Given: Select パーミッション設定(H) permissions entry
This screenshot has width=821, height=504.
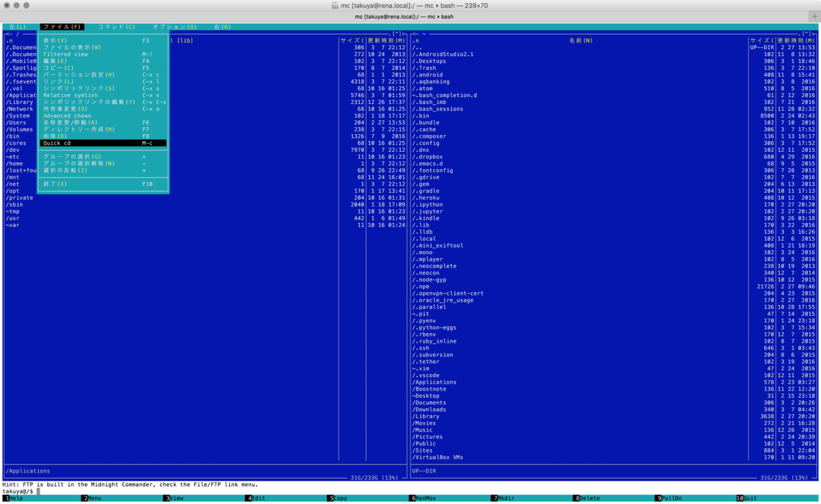Looking at the screenshot, I should pyautogui.click(x=103, y=75).
